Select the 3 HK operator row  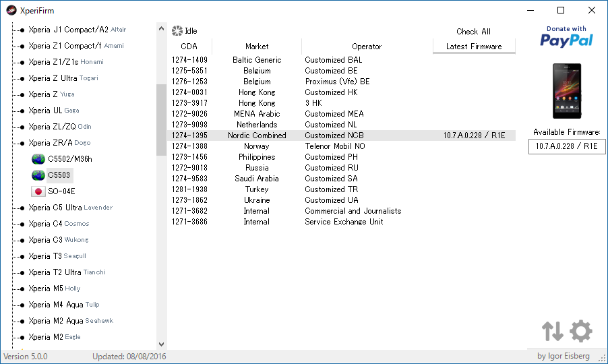[341, 103]
